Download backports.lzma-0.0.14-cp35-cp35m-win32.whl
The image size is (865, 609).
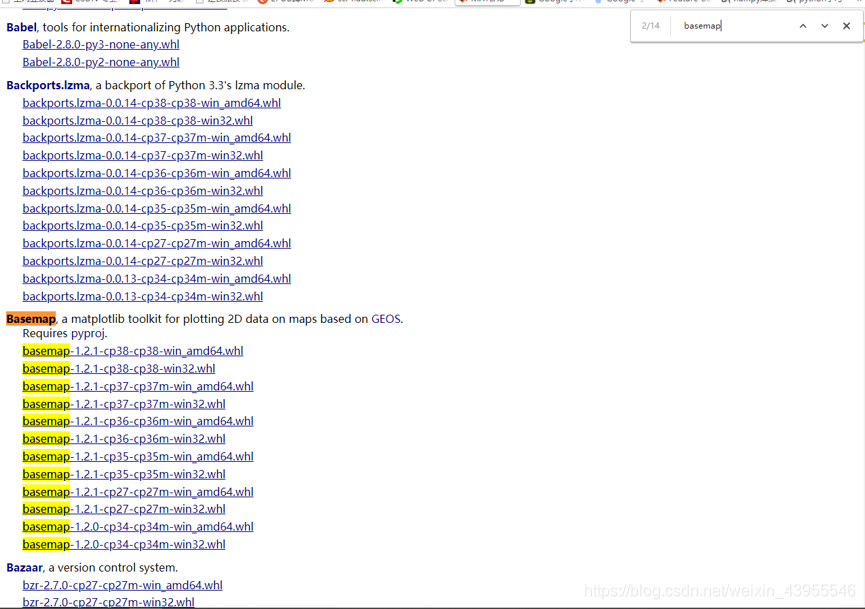click(143, 226)
